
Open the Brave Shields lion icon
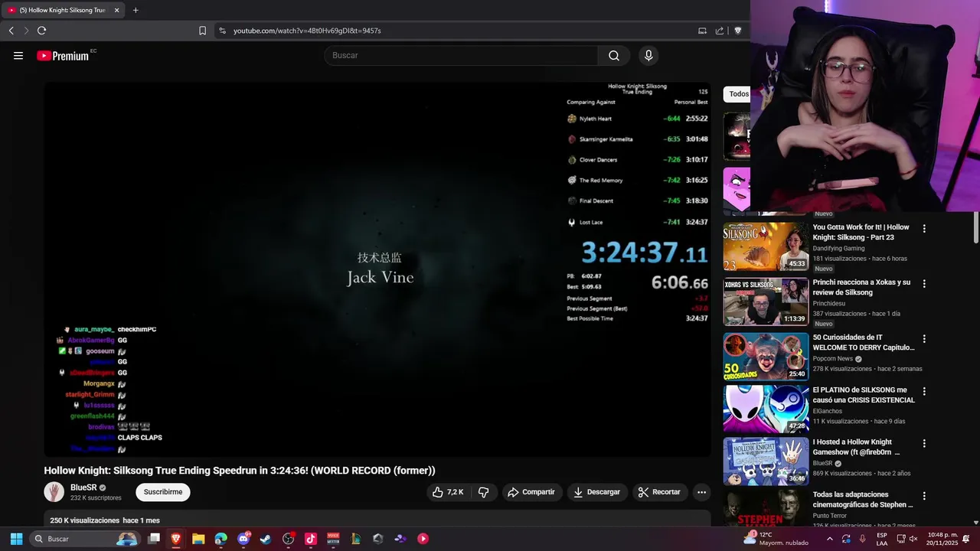738,31
